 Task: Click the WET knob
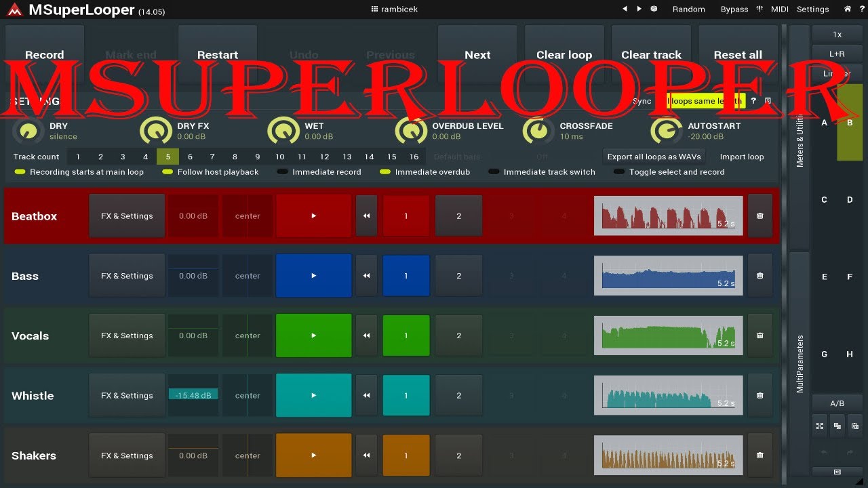pos(283,131)
